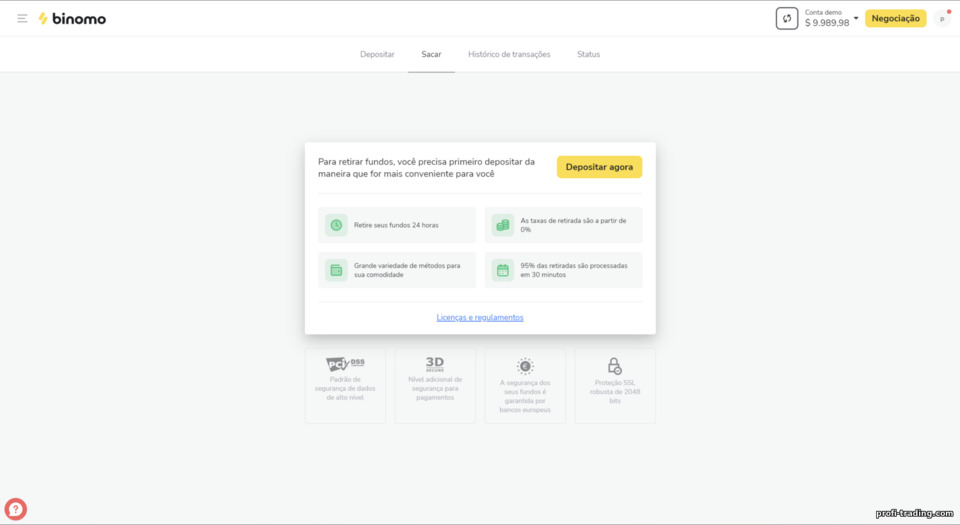960x525 pixels.
Task: Click 'Para retirar fundos' message text
Action: [x=426, y=168]
